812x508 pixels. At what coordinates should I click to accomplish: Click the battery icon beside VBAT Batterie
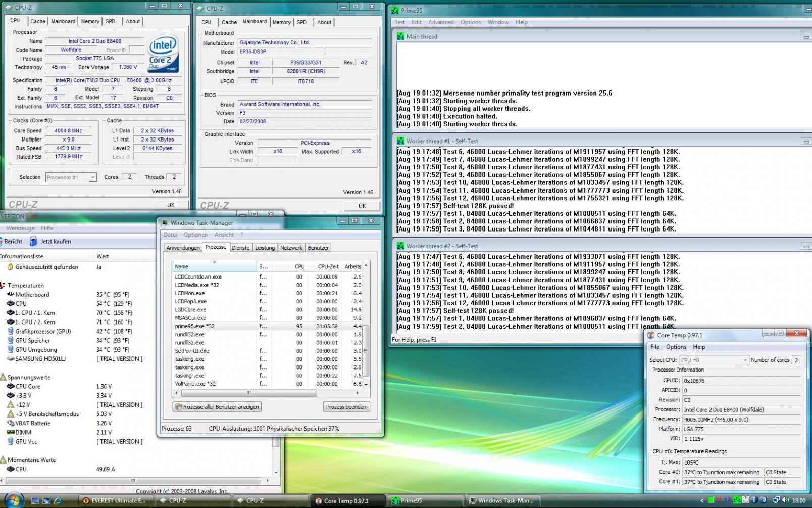10,424
